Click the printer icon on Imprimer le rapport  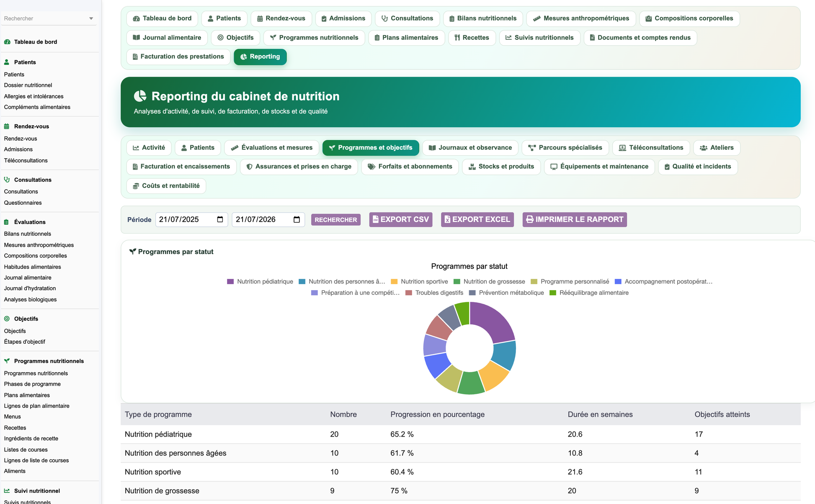point(530,219)
